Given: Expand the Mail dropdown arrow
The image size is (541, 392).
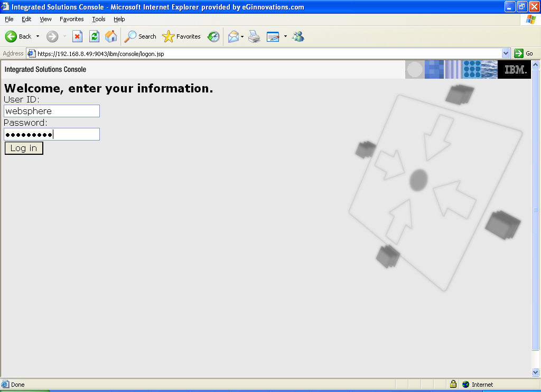Looking at the screenshot, I should pyautogui.click(x=242, y=36).
